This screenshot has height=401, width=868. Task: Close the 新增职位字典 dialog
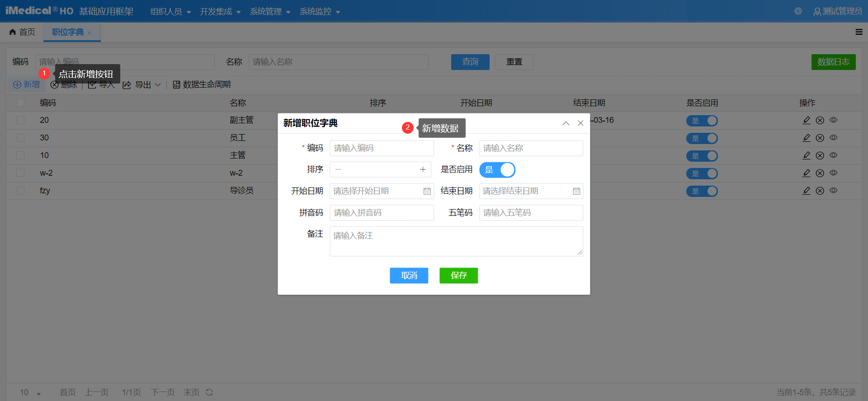point(580,123)
